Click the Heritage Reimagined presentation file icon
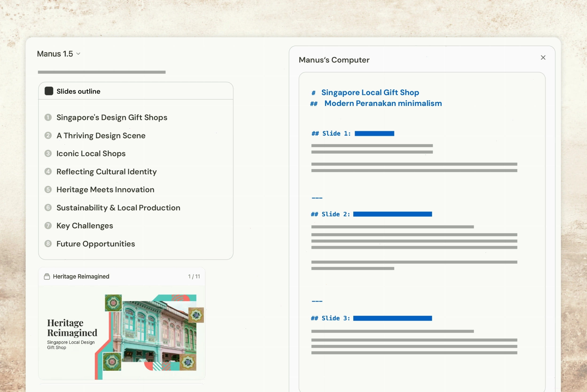The height and width of the screenshot is (392, 587). click(x=47, y=276)
